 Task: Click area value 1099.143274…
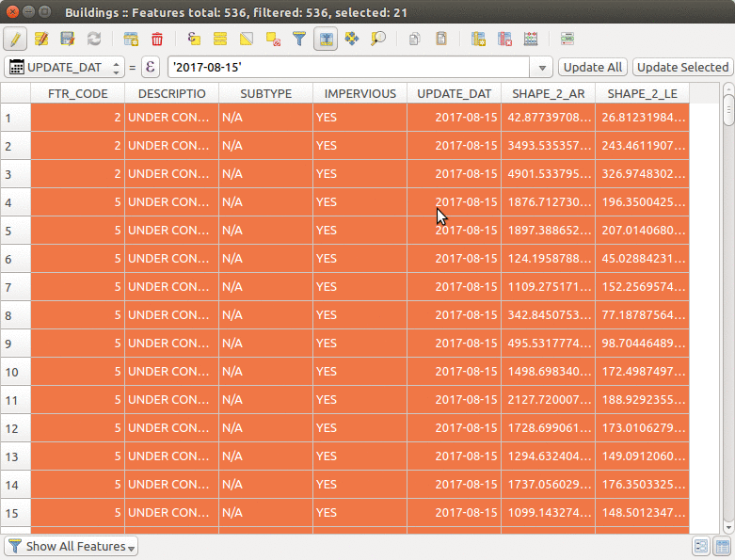point(549,513)
